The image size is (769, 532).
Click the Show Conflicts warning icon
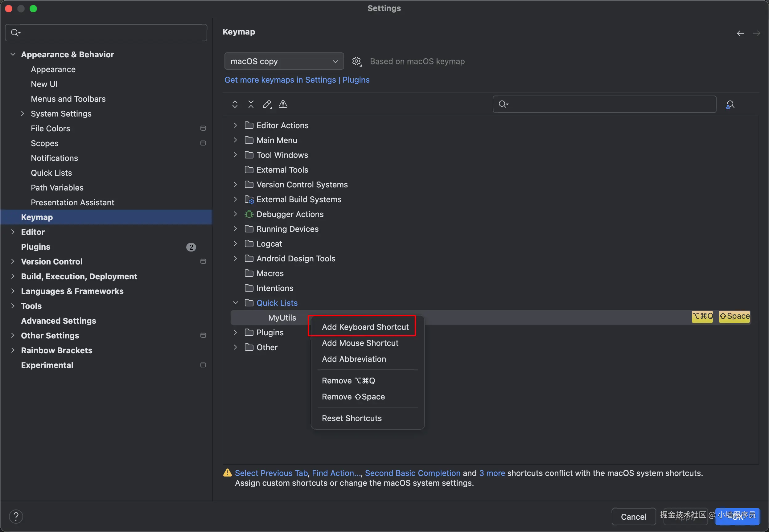click(x=283, y=104)
